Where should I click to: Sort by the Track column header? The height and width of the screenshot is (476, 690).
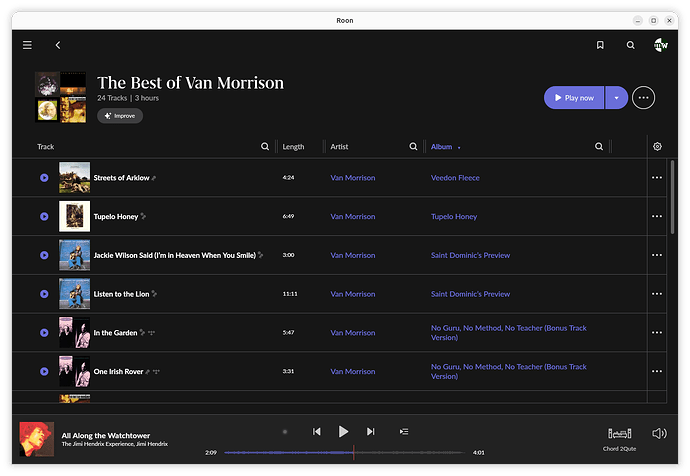(45, 146)
